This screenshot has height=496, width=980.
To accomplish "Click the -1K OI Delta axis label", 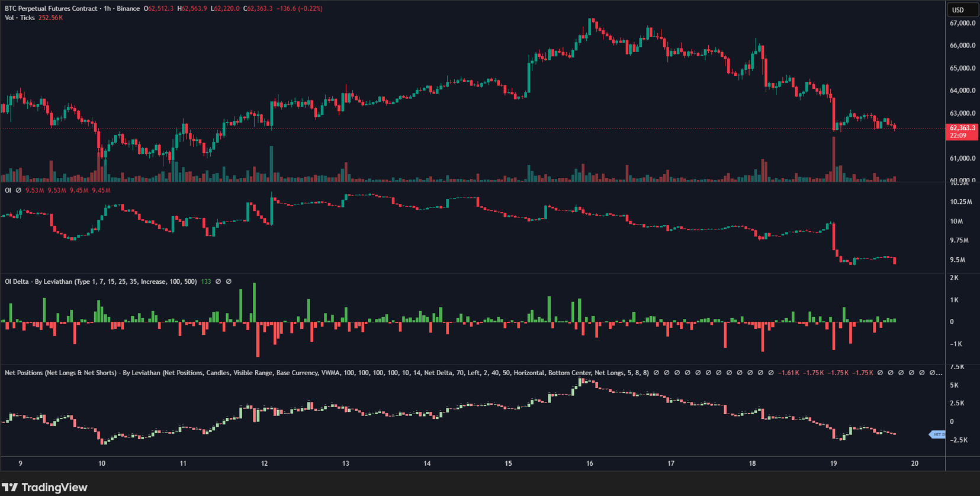I will coord(955,344).
